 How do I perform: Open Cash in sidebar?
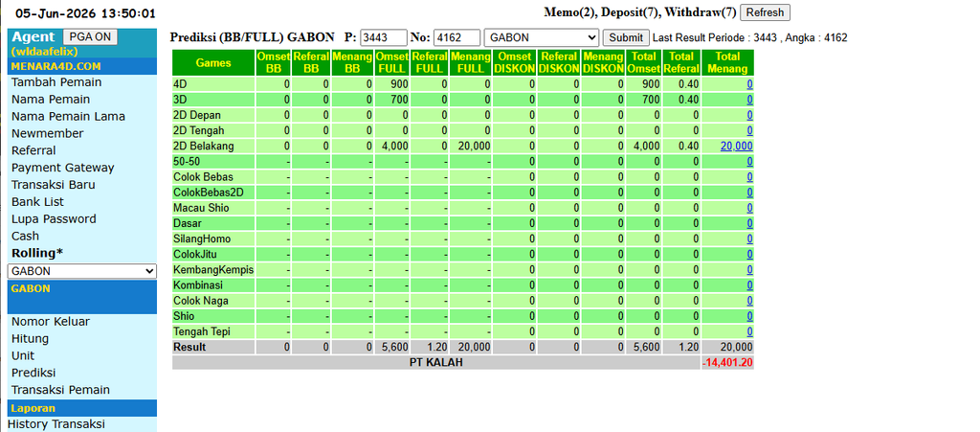click(x=25, y=236)
